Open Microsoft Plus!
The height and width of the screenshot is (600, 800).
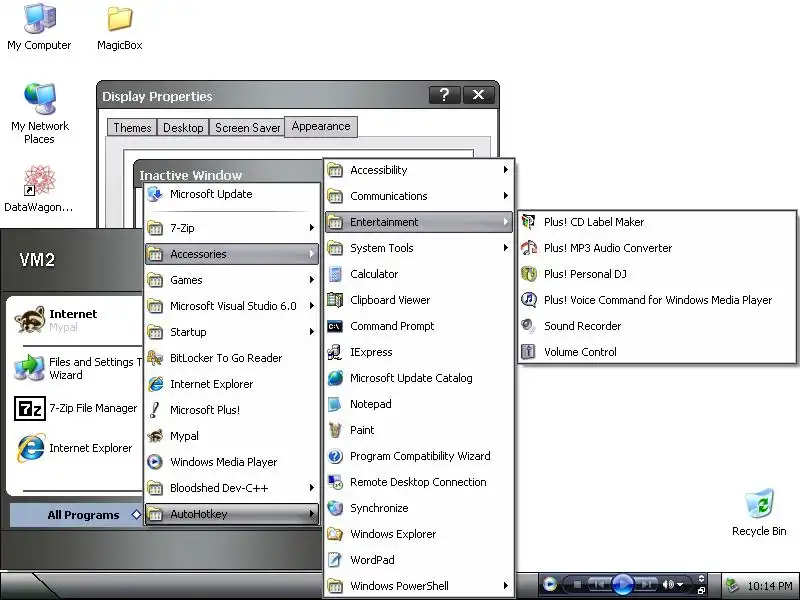(x=232, y=410)
